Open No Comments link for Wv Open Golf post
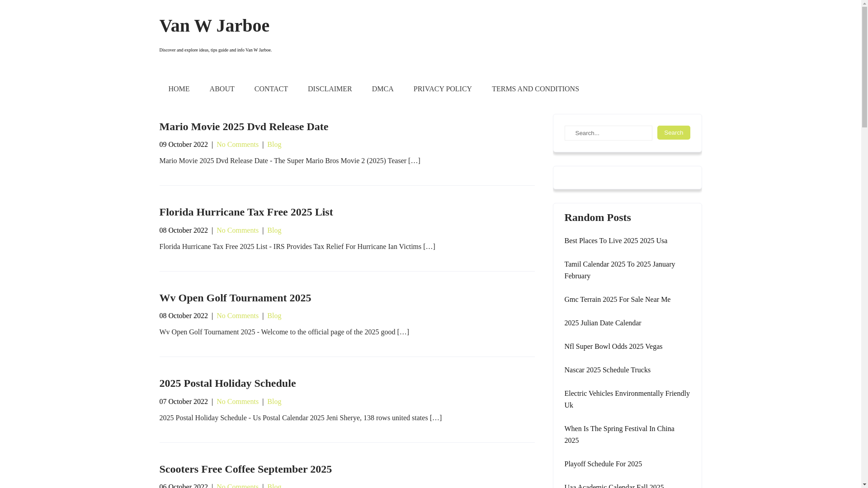Image resolution: width=868 pixels, height=488 pixels. (x=238, y=316)
